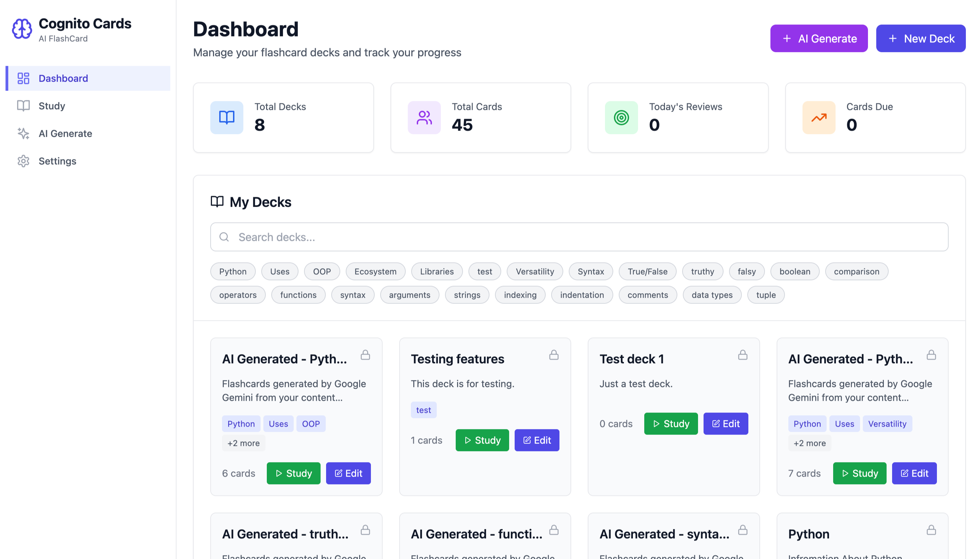Image resolution: width=980 pixels, height=559 pixels.
Task: Click the AI Generate sparkles icon in sidebar
Action: pyautogui.click(x=23, y=133)
